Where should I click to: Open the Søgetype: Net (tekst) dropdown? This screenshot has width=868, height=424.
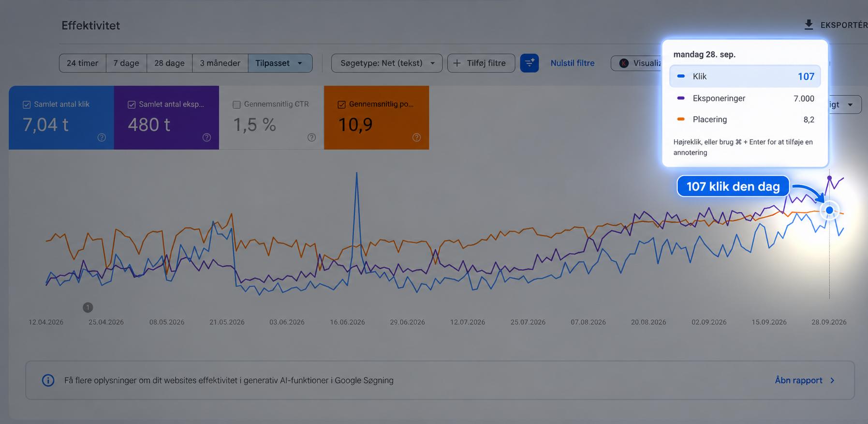(x=387, y=63)
